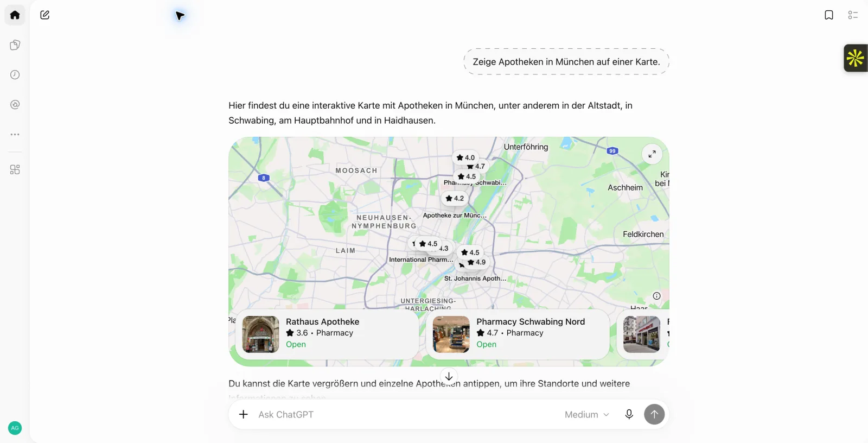
Task: Click the at-sign icon in the sidebar
Action: pos(15,105)
